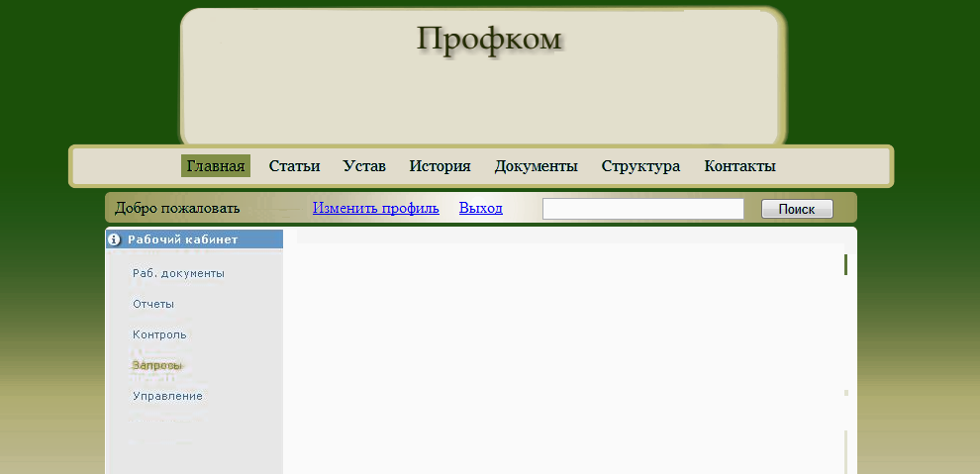980x474 pixels.
Task: Open the Устав section
Action: pyautogui.click(x=364, y=166)
